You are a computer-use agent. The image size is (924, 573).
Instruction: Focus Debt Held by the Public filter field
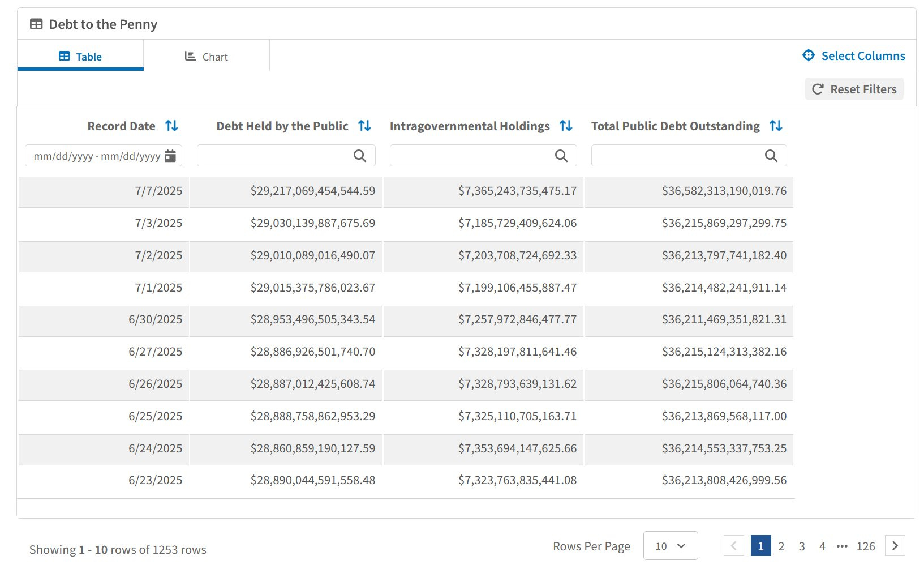tap(286, 156)
